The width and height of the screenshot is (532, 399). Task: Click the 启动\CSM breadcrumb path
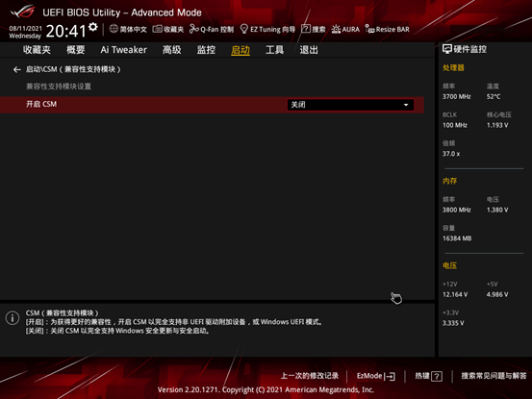[x=73, y=69]
